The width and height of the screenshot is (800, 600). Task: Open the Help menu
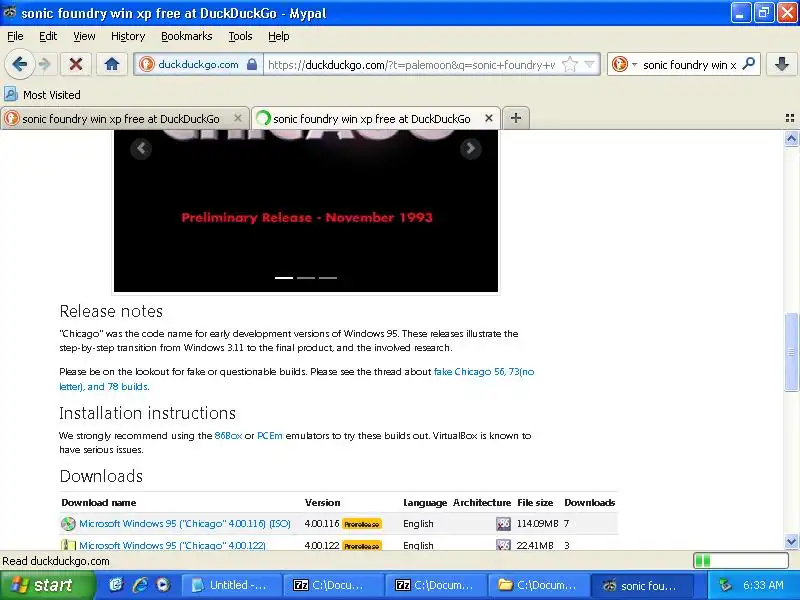pyautogui.click(x=279, y=36)
